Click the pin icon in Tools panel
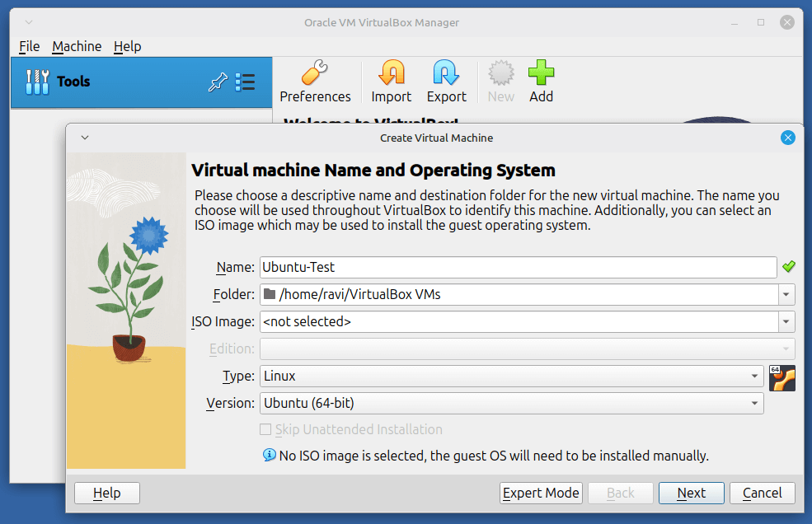Image resolution: width=812 pixels, height=524 pixels. click(218, 82)
